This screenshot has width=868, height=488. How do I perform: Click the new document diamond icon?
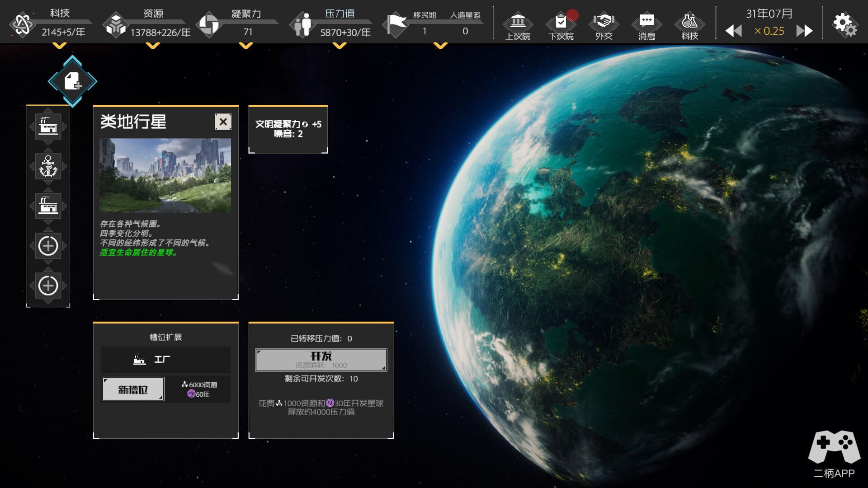tap(72, 81)
